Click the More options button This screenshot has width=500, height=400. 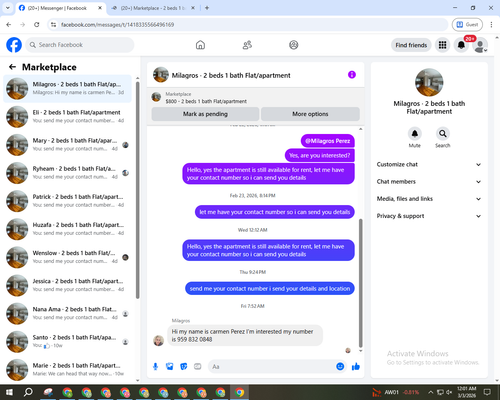click(x=310, y=114)
